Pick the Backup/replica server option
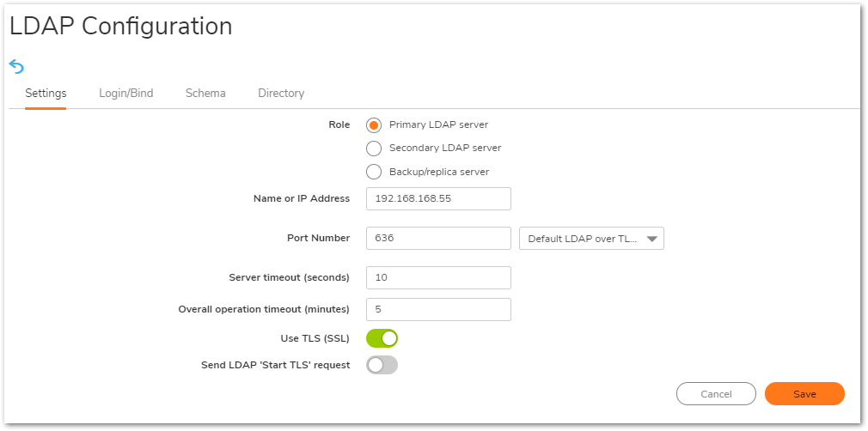This screenshot has width=868, height=431. 374,172
